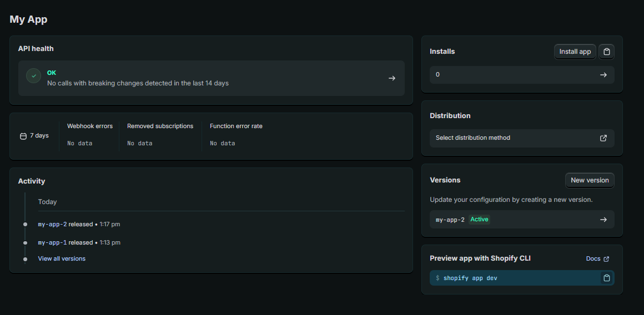This screenshot has width=644, height=315.
Task: Click clipboard icon next to Install app
Action: click(x=607, y=52)
